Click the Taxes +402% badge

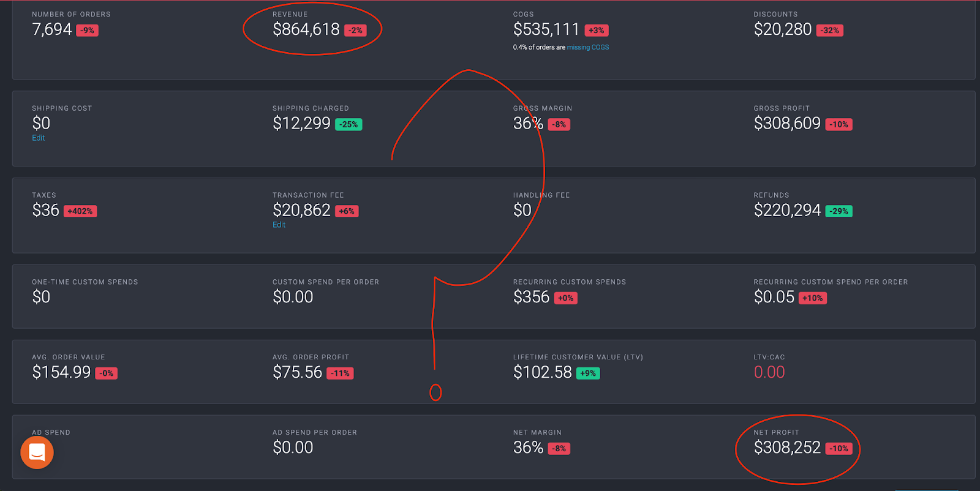pyautogui.click(x=80, y=211)
